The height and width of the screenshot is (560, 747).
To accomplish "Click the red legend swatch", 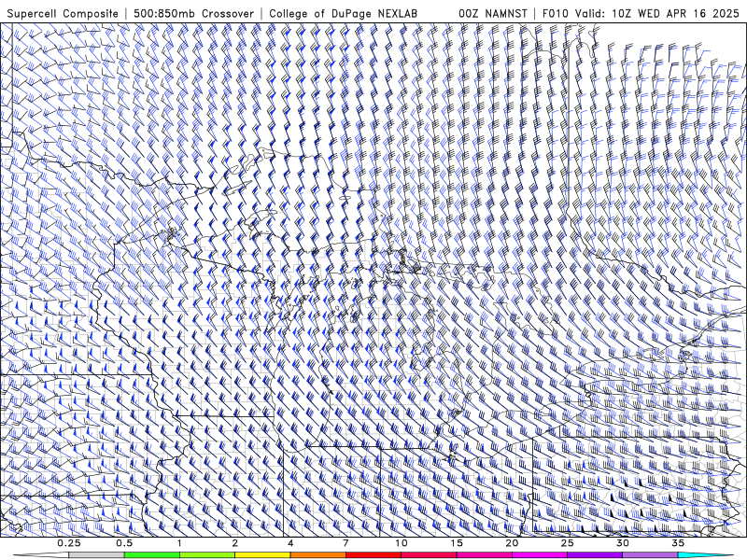I will 373,555.
